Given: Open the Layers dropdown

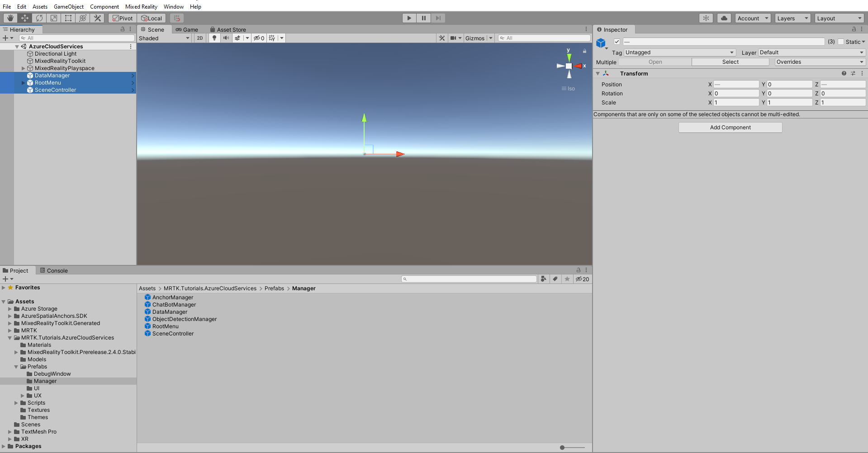Looking at the screenshot, I should pyautogui.click(x=792, y=18).
